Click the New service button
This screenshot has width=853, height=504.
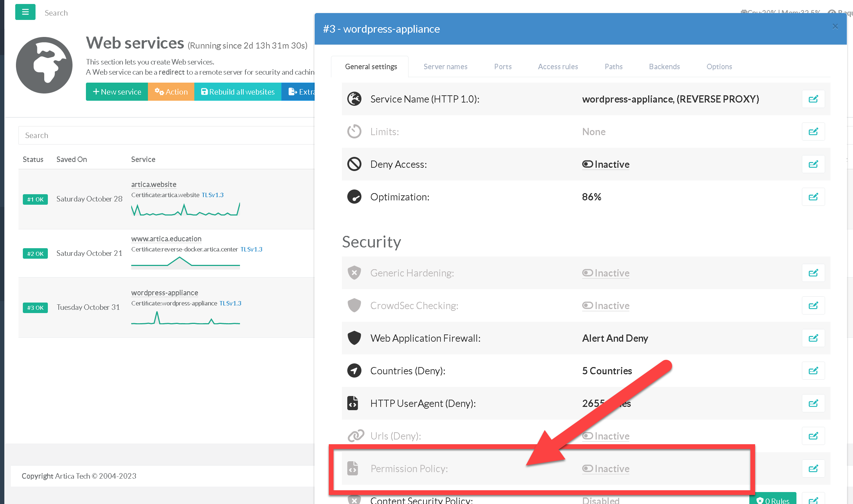pyautogui.click(x=117, y=92)
